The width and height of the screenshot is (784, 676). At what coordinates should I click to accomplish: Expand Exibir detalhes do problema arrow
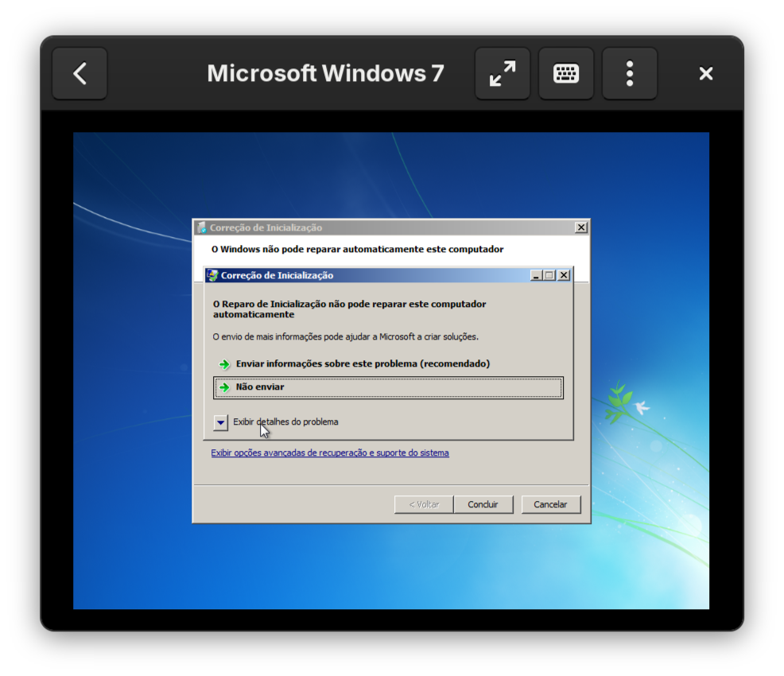[220, 422]
